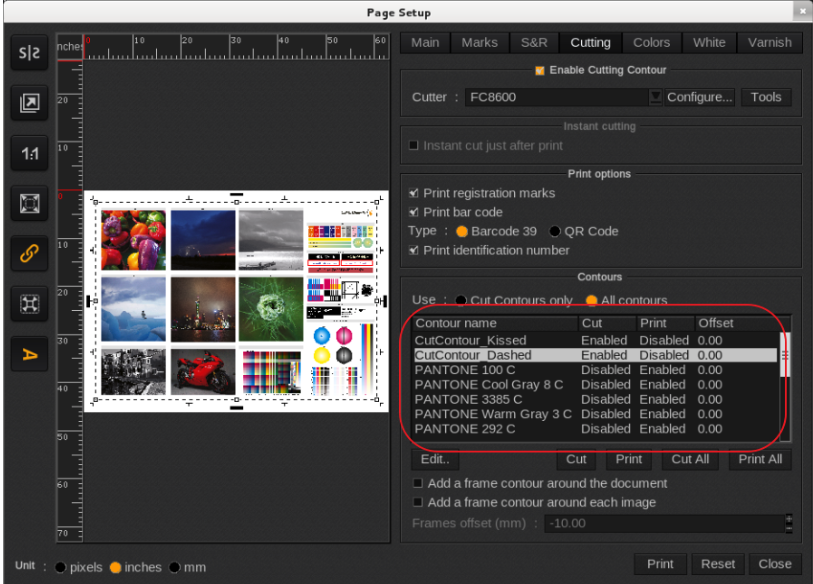This screenshot has height=584, width=813.
Task: Open the Cutter FC8600 dropdown
Action: [655, 97]
